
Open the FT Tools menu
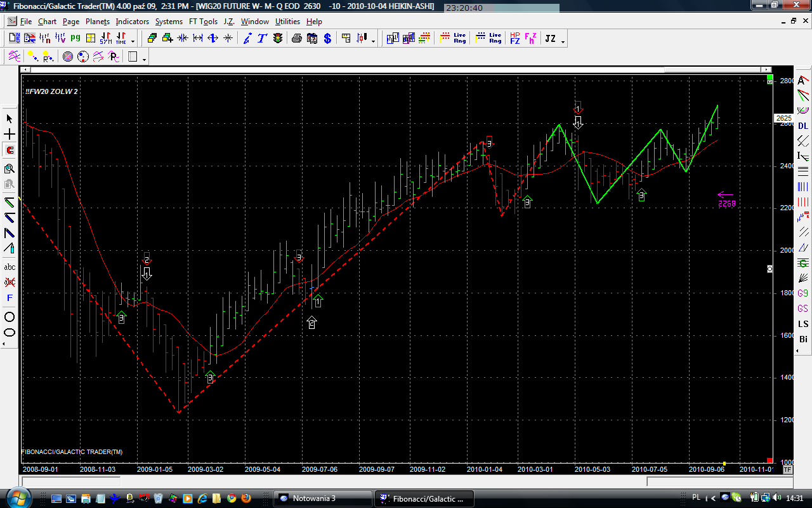coord(203,22)
